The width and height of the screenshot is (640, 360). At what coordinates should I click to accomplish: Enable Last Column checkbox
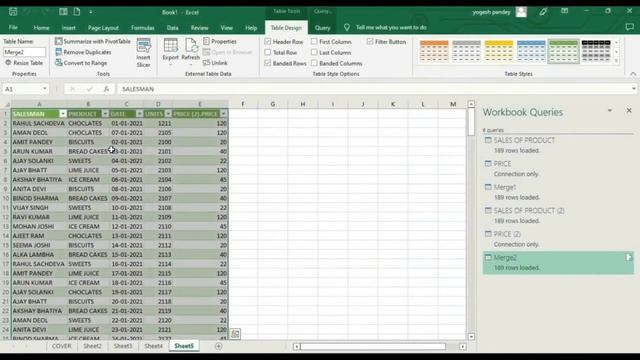click(x=314, y=52)
